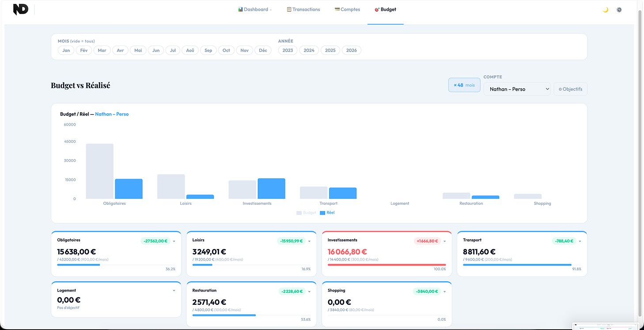
Task: Click the -788,40 € badge
Action: 564,241
